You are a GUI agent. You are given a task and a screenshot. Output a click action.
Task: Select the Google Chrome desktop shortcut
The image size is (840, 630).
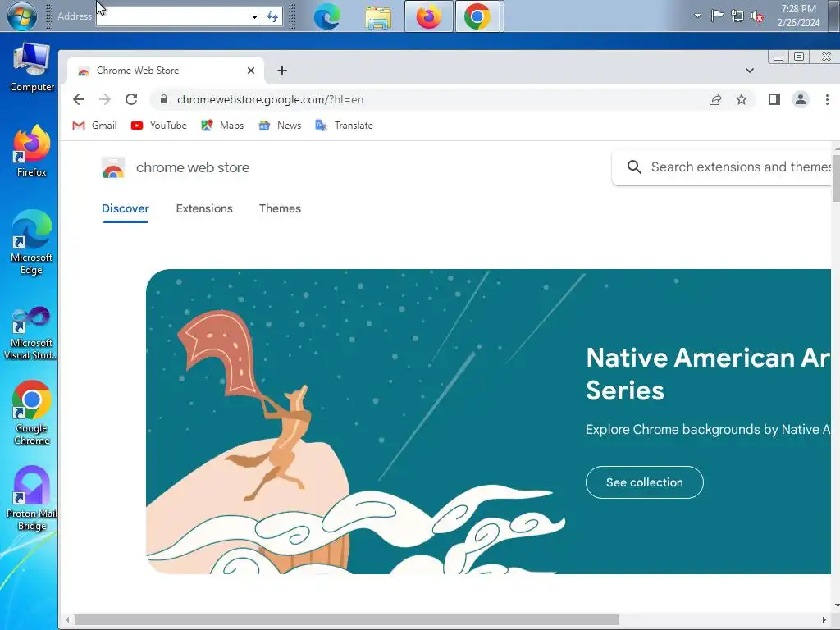coord(32,413)
